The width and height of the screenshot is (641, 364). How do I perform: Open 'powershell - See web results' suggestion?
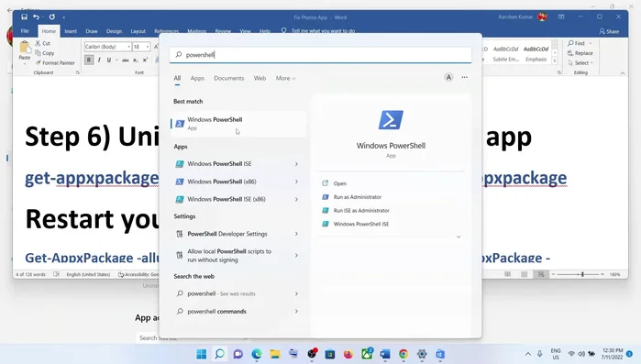238,293
